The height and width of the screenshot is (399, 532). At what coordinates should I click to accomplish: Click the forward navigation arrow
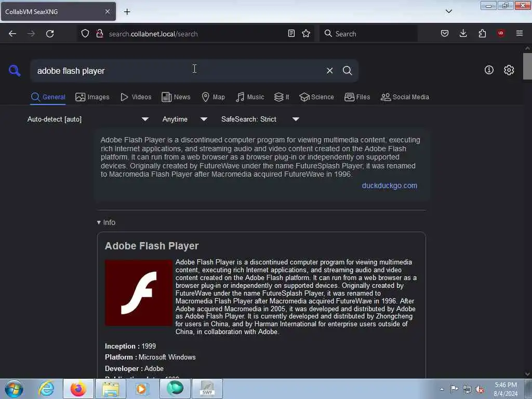pos(31,34)
